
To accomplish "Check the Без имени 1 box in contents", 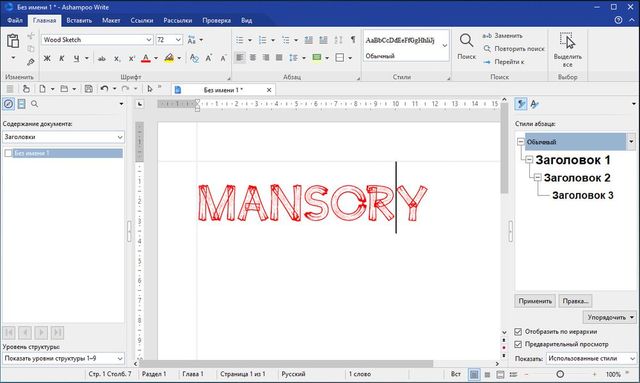I will (8, 153).
